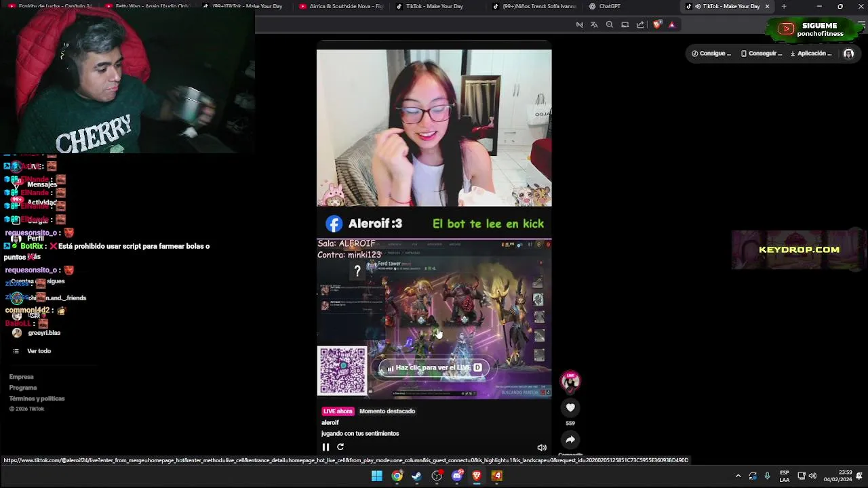868x488 pixels.
Task: Click the microphone tray icon
Action: click(x=768, y=476)
